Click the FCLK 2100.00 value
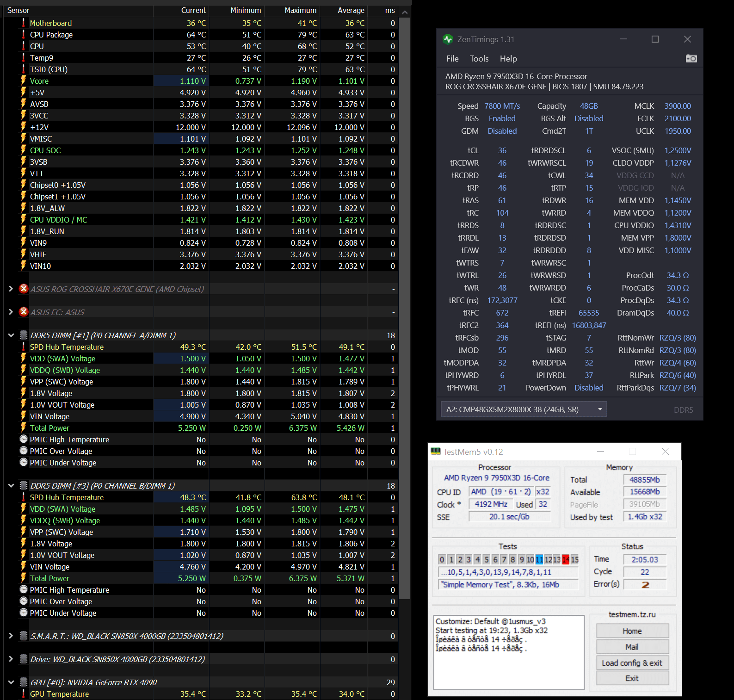734x700 pixels. 678,118
